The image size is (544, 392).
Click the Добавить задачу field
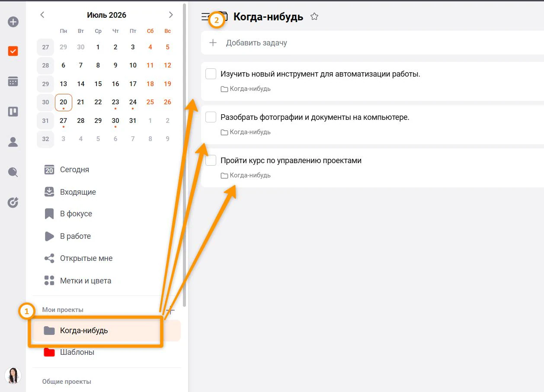[x=372, y=43]
